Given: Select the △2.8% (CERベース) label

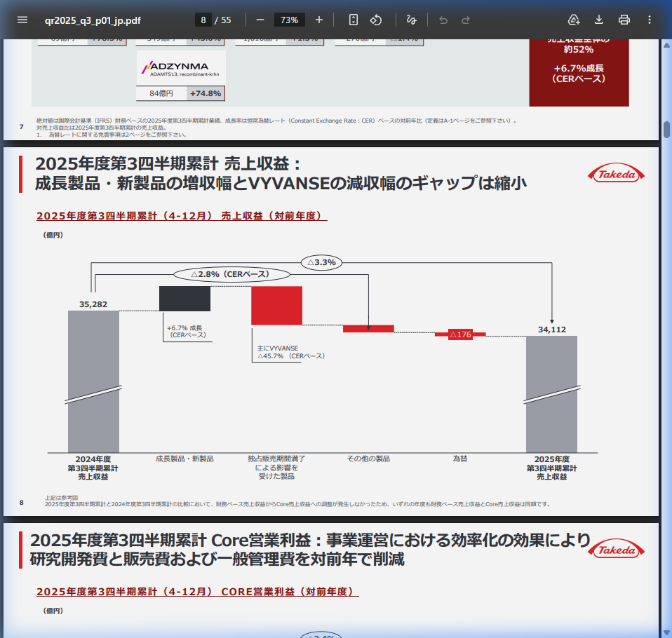Looking at the screenshot, I should pyautogui.click(x=231, y=274).
